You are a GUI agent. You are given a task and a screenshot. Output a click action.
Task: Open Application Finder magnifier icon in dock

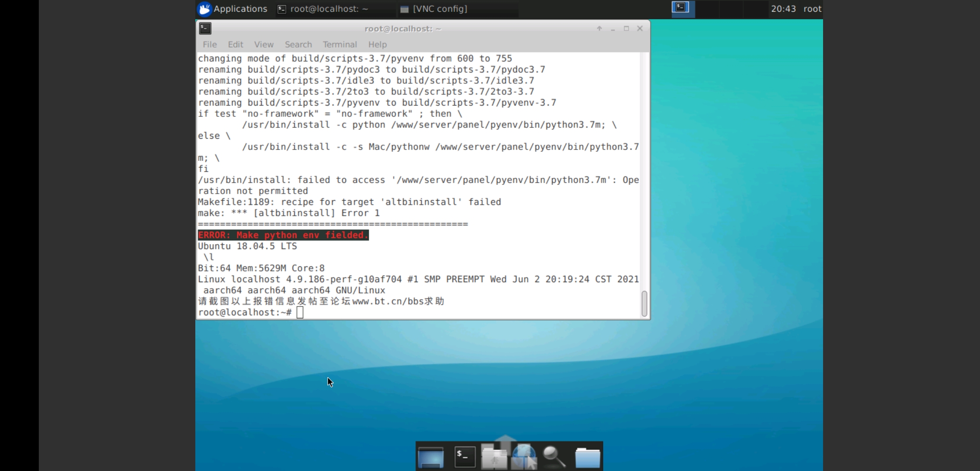tap(555, 457)
